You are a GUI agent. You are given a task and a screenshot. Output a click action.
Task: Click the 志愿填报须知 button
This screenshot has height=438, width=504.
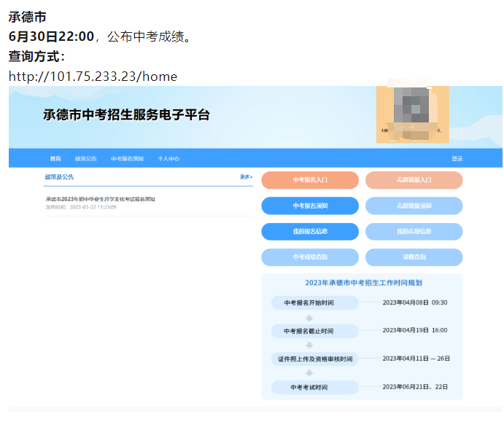pyautogui.click(x=414, y=206)
